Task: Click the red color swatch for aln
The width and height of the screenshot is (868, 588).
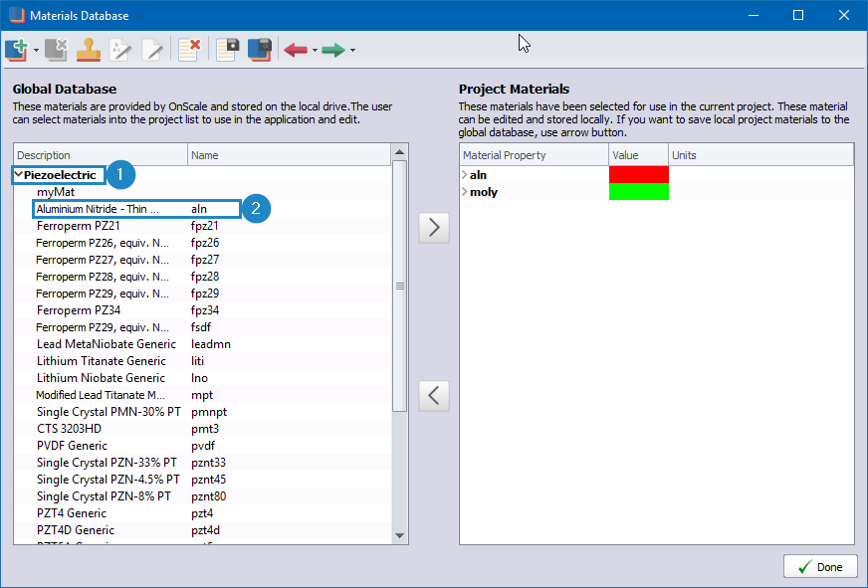Action: click(639, 175)
